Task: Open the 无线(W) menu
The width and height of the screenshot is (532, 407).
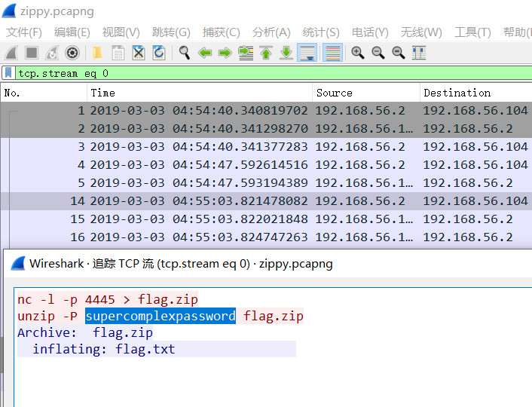Action: tap(421, 32)
